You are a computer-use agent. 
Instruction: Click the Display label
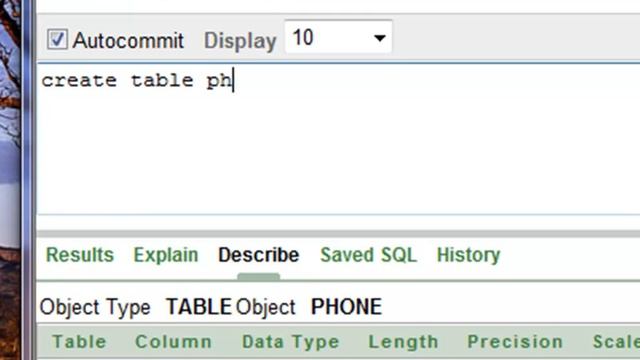[240, 41]
